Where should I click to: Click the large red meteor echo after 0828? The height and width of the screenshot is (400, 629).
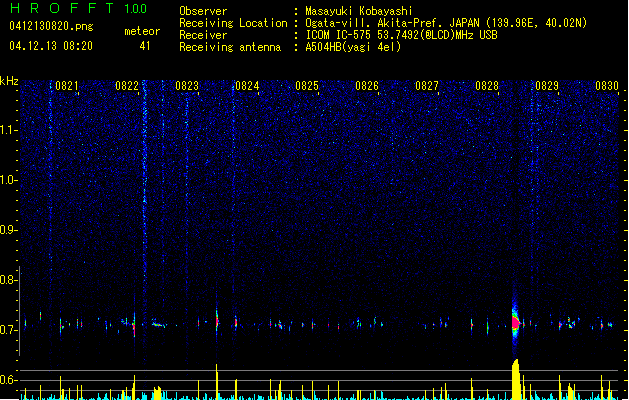click(515, 323)
